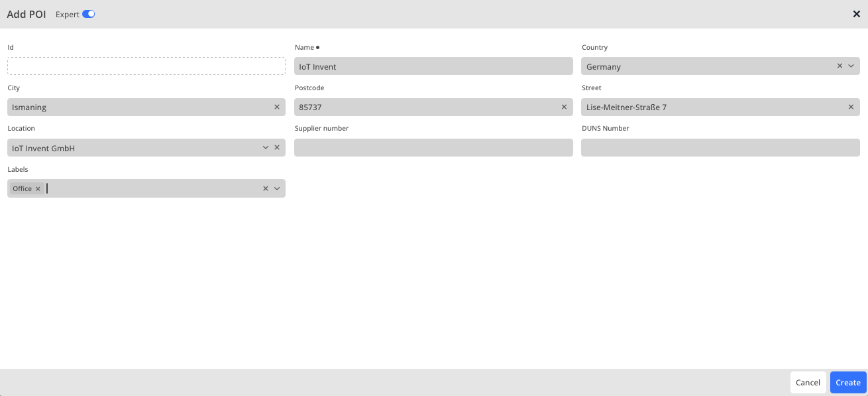
Task: Close the Add POI dialog
Action: click(856, 14)
